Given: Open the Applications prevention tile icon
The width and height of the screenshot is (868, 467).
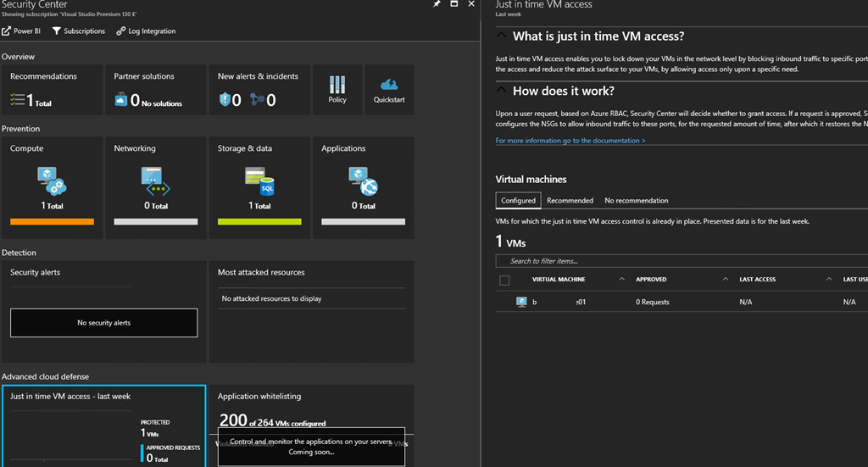Looking at the screenshot, I should [x=363, y=181].
